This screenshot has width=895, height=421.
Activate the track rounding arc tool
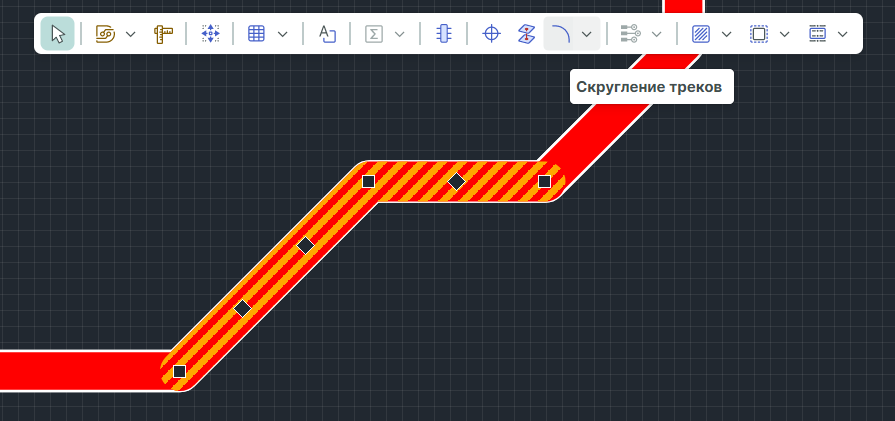coord(562,34)
